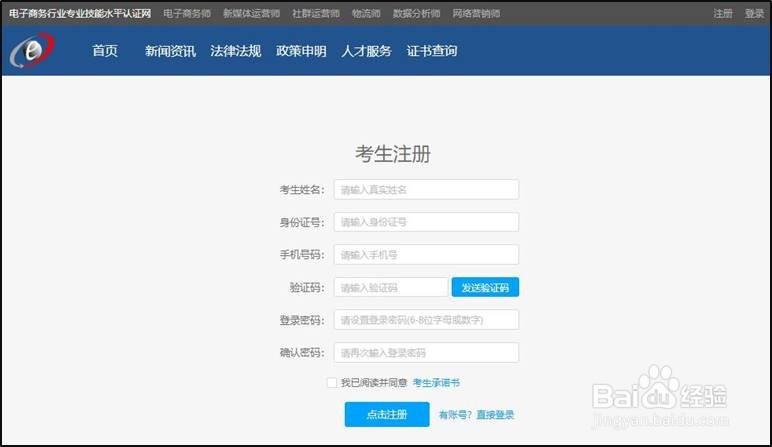Focus the 确认密码 input field
The height and width of the screenshot is (447, 772).
point(426,352)
